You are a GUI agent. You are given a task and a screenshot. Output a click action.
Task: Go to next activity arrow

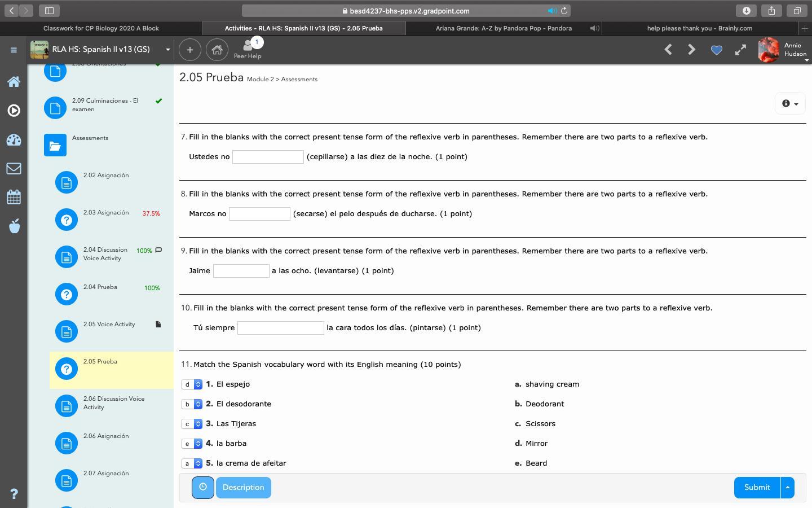pos(692,50)
